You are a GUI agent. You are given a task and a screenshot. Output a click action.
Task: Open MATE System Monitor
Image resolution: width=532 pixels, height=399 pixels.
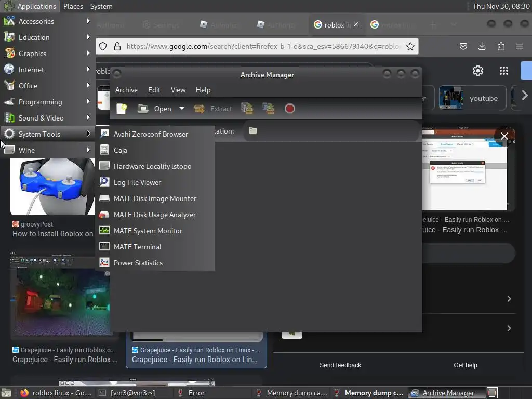(x=155, y=231)
